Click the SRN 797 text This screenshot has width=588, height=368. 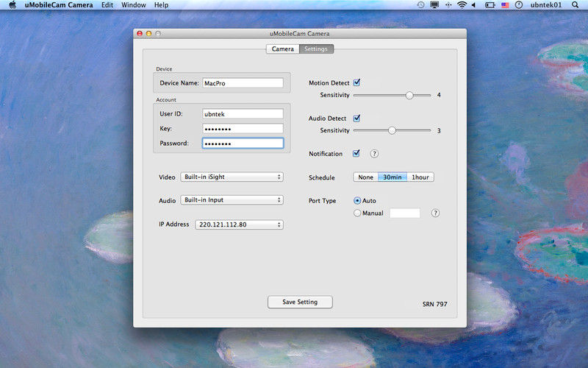click(434, 304)
